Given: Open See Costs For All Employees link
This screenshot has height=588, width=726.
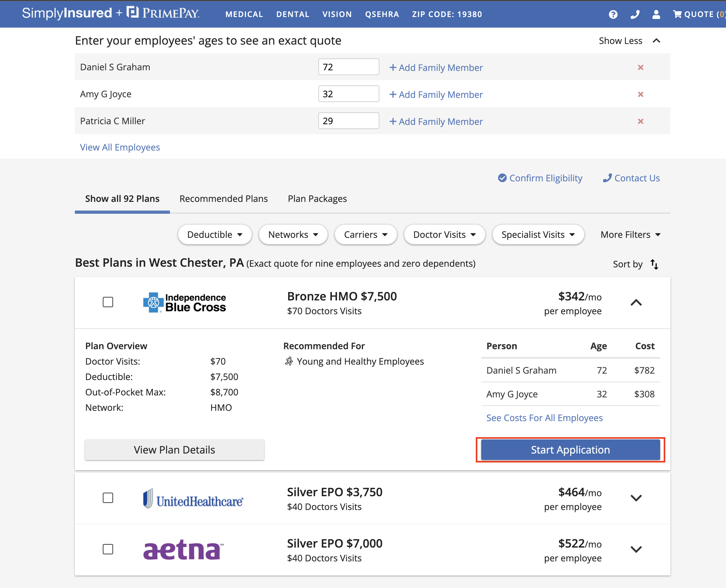Looking at the screenshot, I should pyautogui.click(x=544, y=418).
